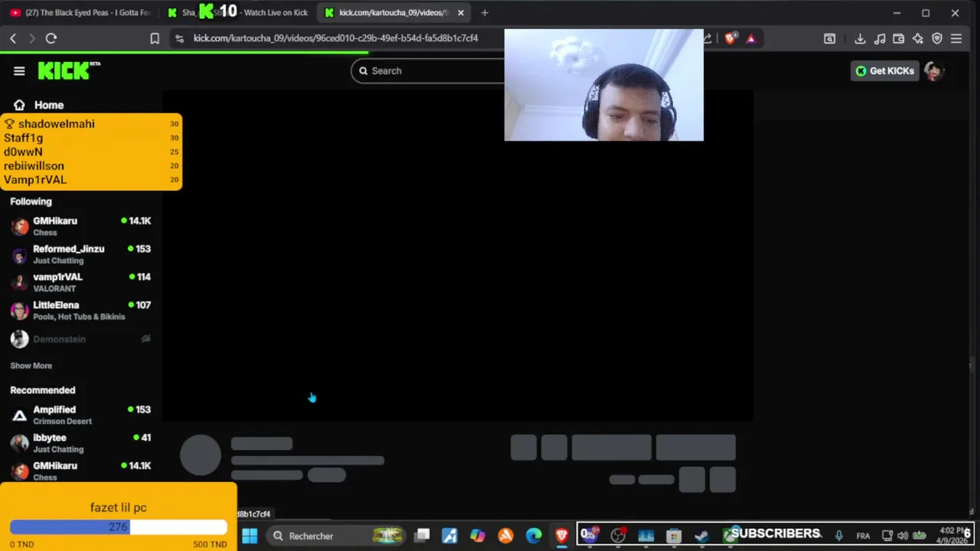Open the Windows Start menu
The width and height of the screenshot is (980, 551).
pyautogui.click(x=250, y=536)
